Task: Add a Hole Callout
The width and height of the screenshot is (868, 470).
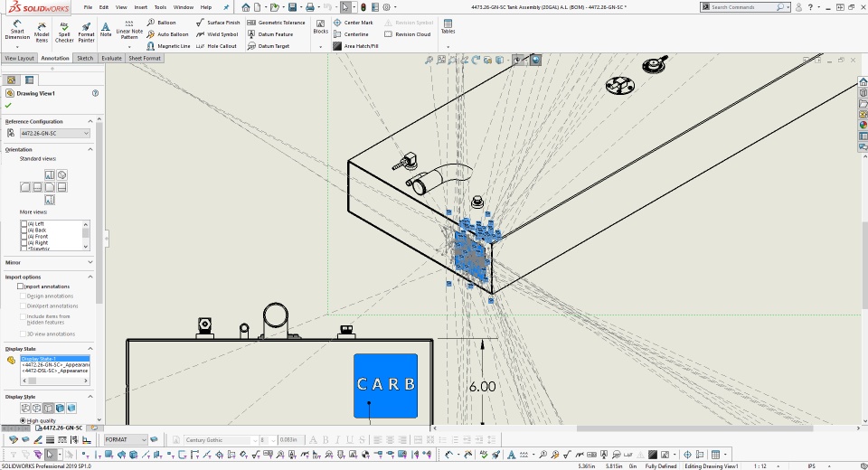Action: pos(216,46)
